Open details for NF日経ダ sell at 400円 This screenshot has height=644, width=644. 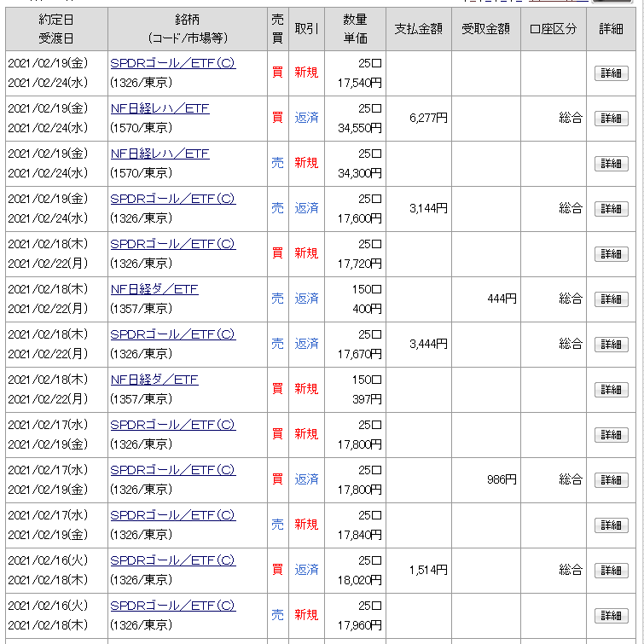[611, 299]
